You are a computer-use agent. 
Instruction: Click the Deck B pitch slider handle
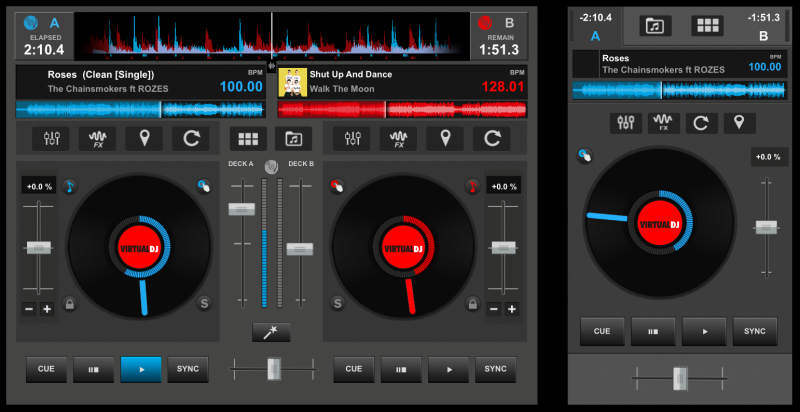504,247
